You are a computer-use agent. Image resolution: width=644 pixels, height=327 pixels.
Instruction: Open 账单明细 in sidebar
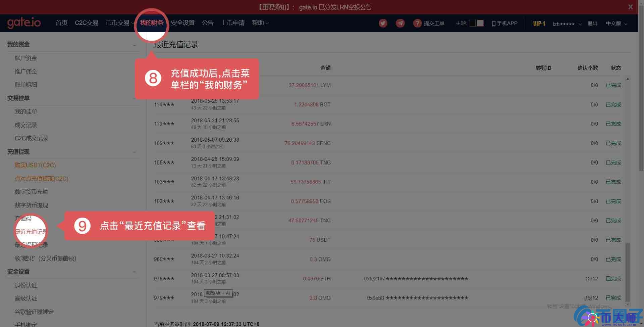[26, 85]
